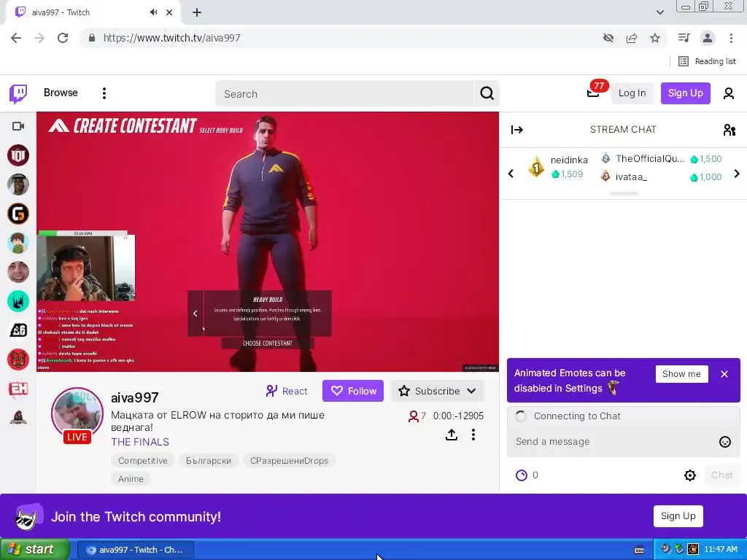Collapse the stream chat panel
The height and width of the screenshot is (560, 747).
click(x=517, y=130)
